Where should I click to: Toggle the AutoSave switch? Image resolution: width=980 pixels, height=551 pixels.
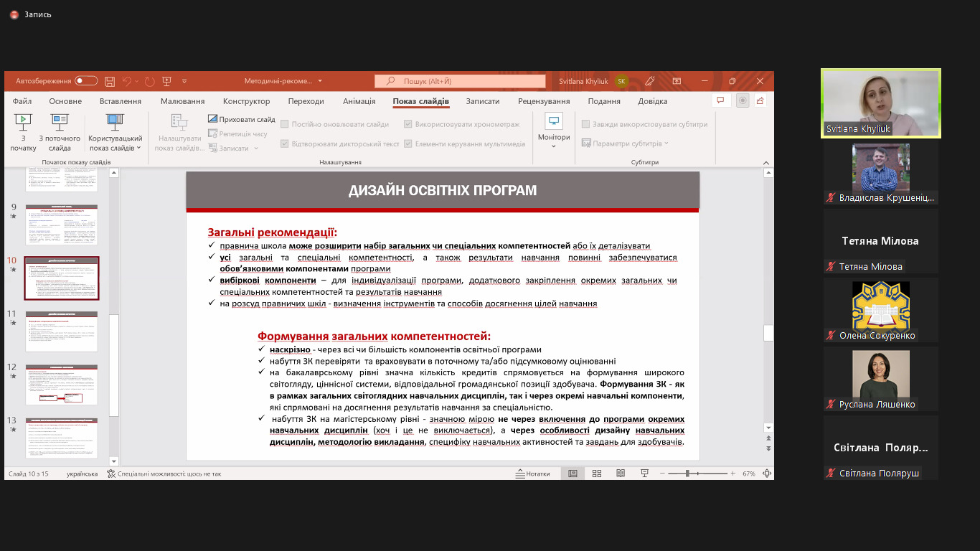86,81
